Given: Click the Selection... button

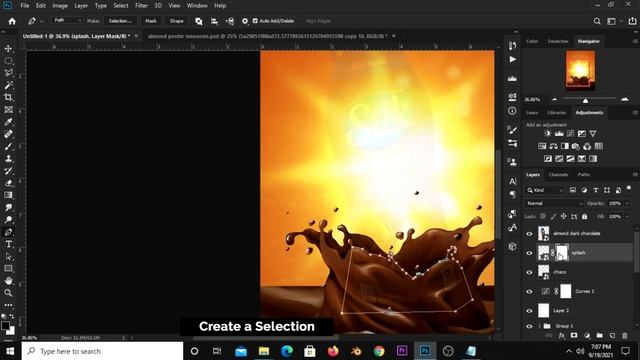Looking at the screenshot, I should click(120, 21).
